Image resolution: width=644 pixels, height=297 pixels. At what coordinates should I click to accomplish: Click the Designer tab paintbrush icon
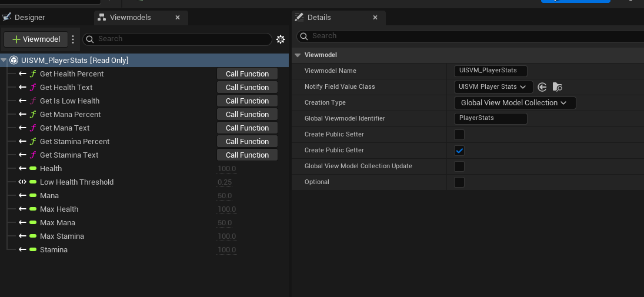point(6,17)
